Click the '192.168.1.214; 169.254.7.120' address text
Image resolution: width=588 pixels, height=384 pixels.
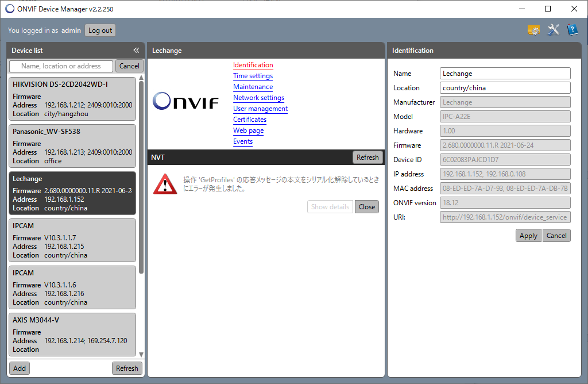coord(86,341)
